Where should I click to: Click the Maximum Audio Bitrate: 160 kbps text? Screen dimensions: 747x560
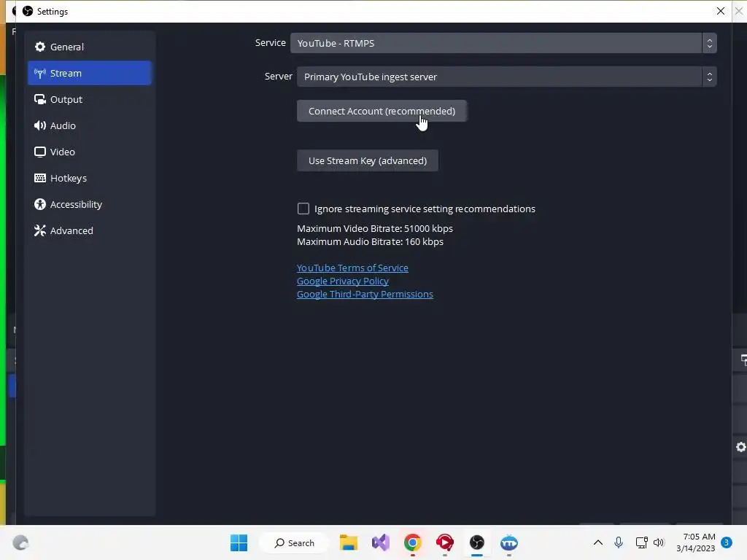point(370,241)
